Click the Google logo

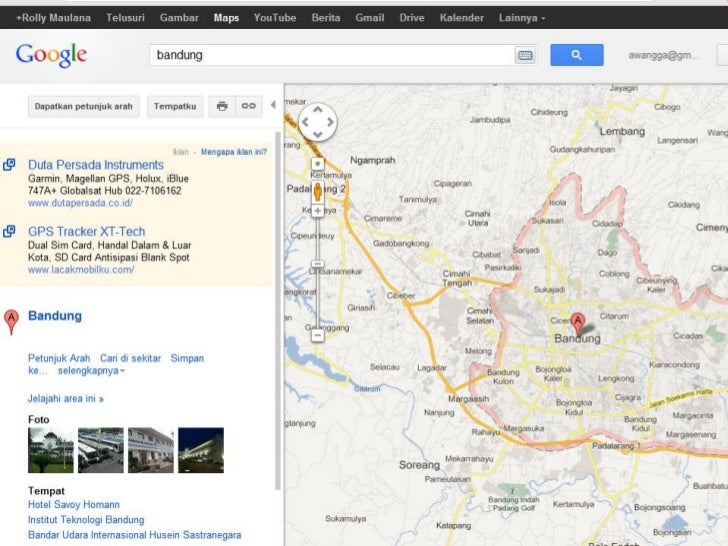[51, 56]
